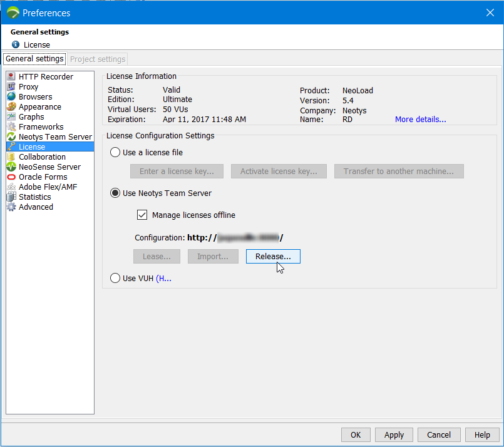Click the Neotys Team Server icon

pos(11,137)
